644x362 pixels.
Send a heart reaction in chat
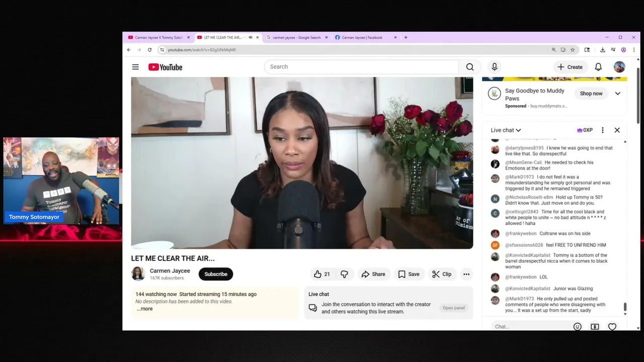click(x=612, y=327)
